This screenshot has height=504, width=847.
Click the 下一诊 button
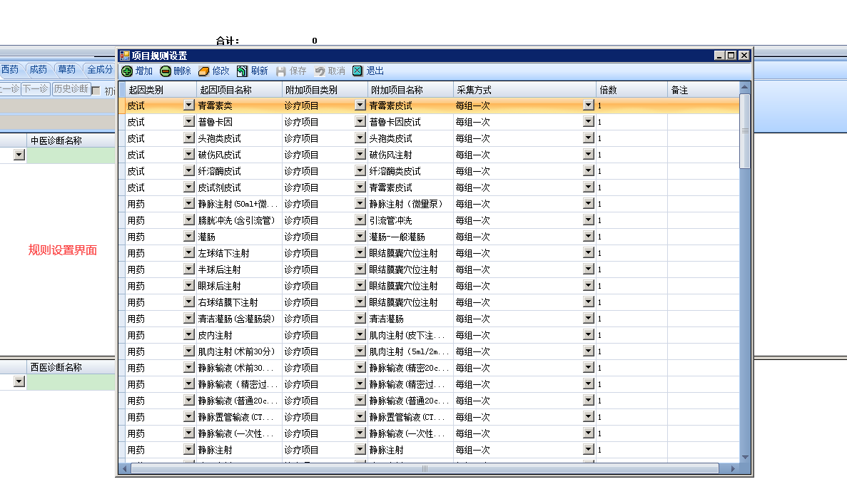point(36,89)
